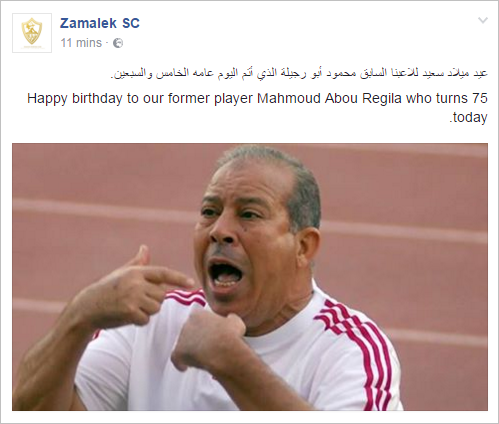Open the posted photo of the shouting man

[250, 277]
